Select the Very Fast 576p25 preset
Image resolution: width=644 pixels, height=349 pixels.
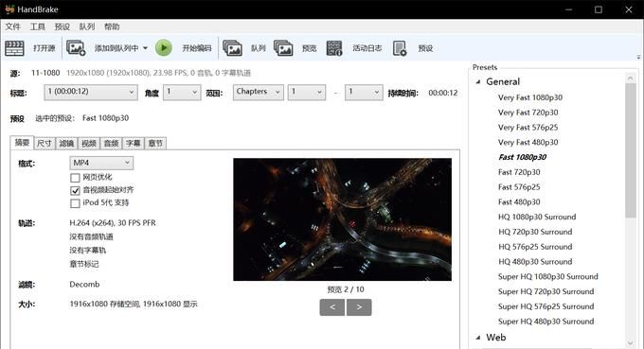528,128
